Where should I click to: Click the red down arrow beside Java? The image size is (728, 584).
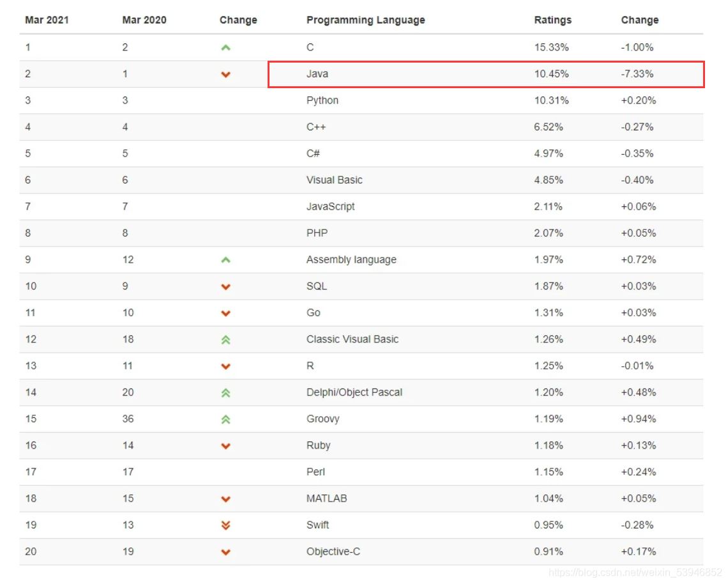[x=225, y=74]
